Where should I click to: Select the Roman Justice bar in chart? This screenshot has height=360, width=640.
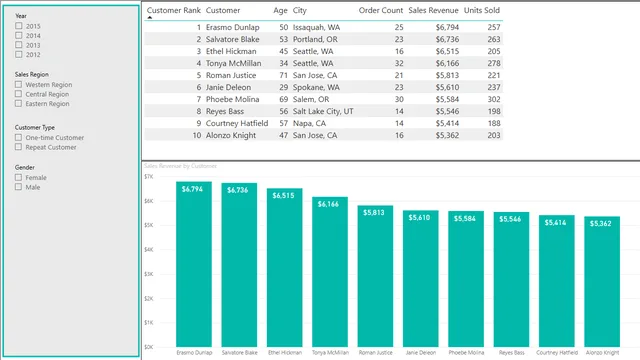375,276
